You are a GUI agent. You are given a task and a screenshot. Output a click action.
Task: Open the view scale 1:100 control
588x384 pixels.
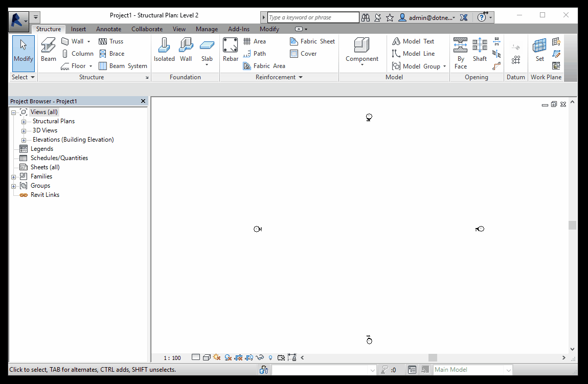(x=172, y=357)
